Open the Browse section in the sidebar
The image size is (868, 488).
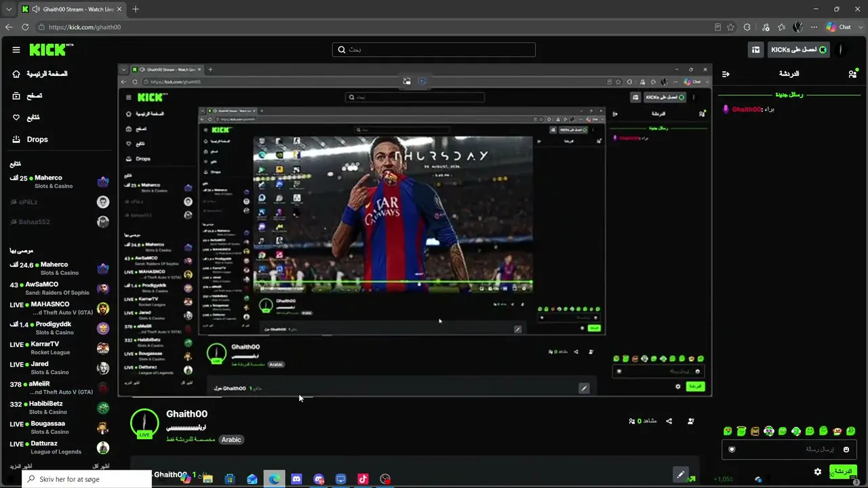pyautogui.click(x=27, y=96)
